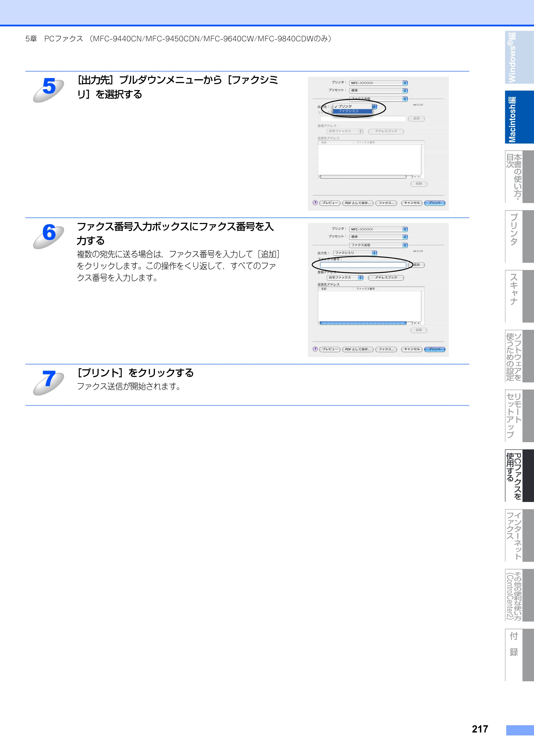Open the リモートセットアップ side tab

(519, 416)
